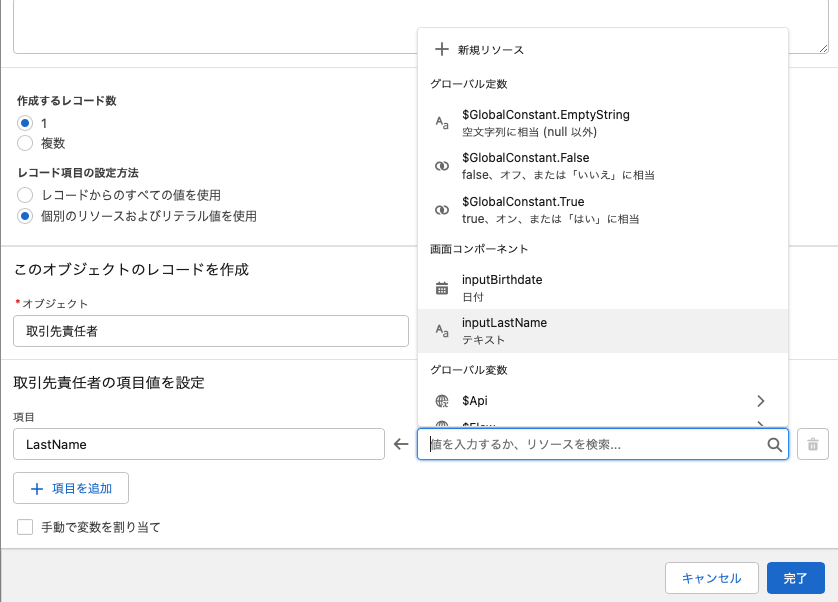
Task: Click the description textarea resize handle
Action: [823, 48]
